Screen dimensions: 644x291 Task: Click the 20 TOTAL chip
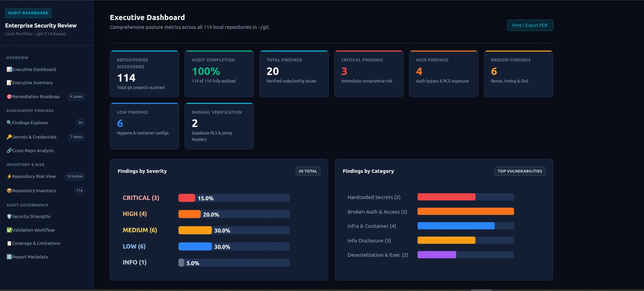coord(308,171)
